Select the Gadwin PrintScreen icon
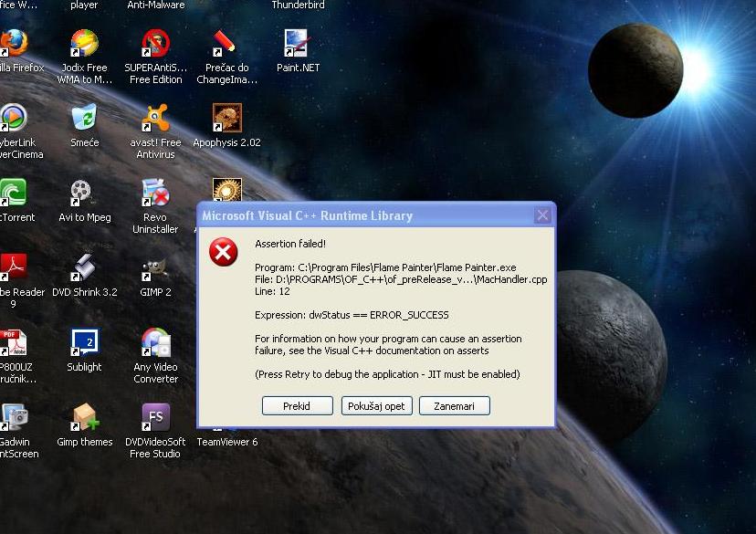Viewport: 756px width, 534px height. click(x=14, y=417)
